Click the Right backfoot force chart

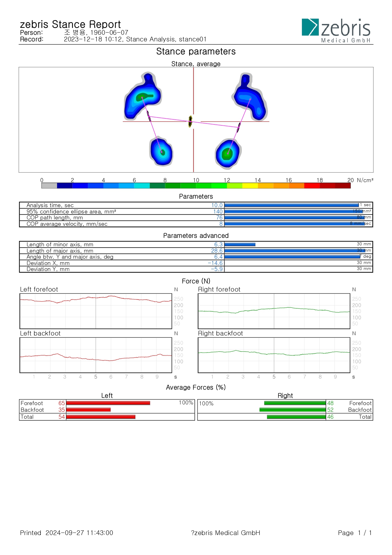pos(274,355)
